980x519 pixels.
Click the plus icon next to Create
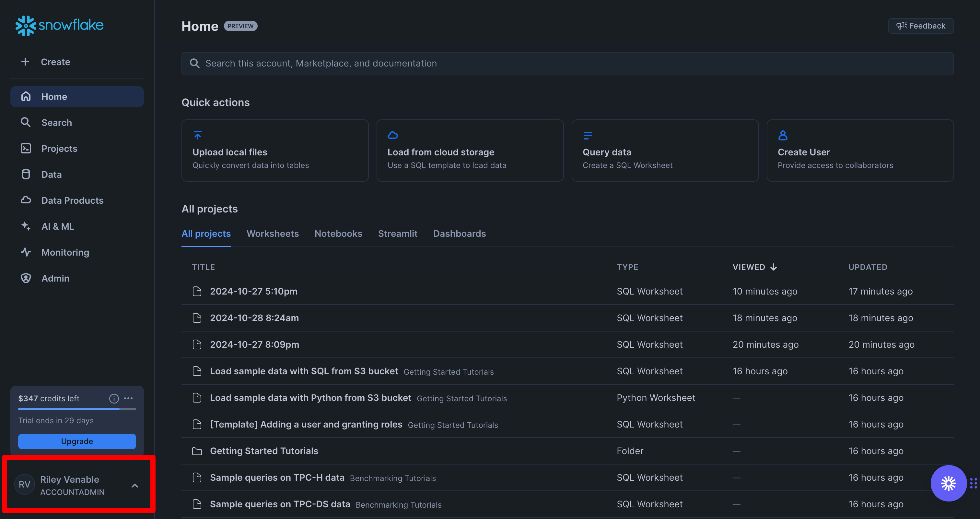[25, 62]
